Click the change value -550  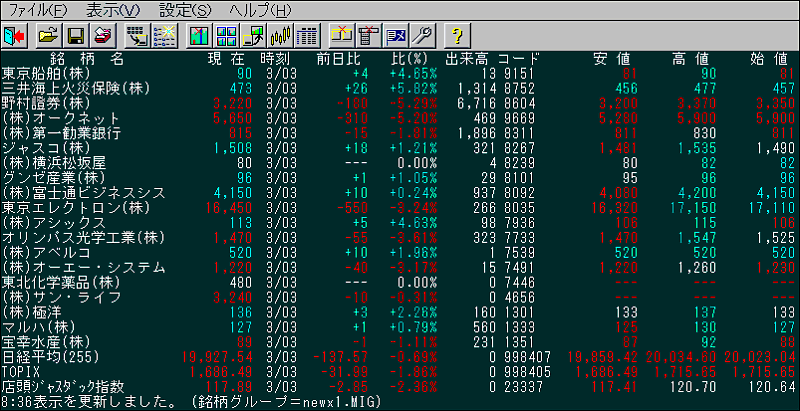coord(353,208)
